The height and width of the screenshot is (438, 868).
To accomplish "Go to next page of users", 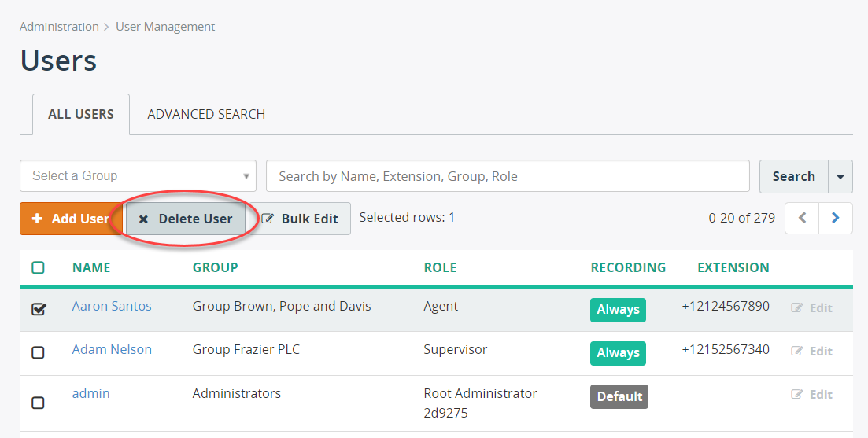I will 835,219.
